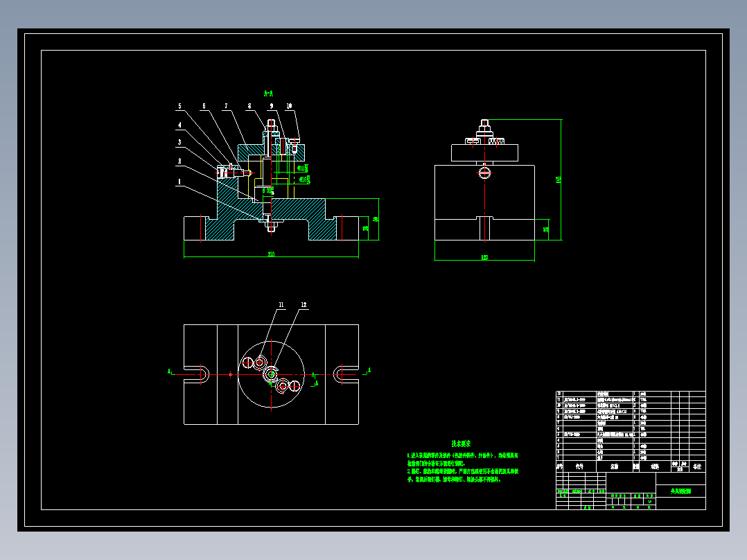Click the name cell of parts list row 1

(615, 458)
